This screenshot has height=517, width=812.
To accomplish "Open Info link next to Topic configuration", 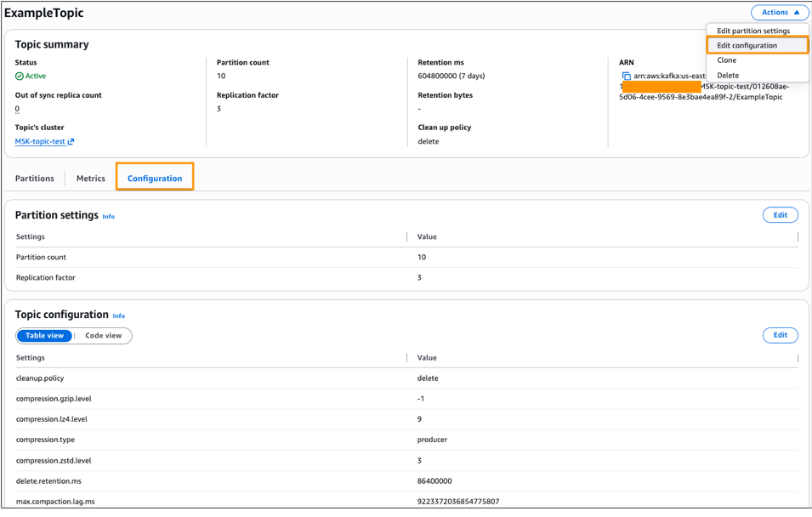I will (119, 316).
